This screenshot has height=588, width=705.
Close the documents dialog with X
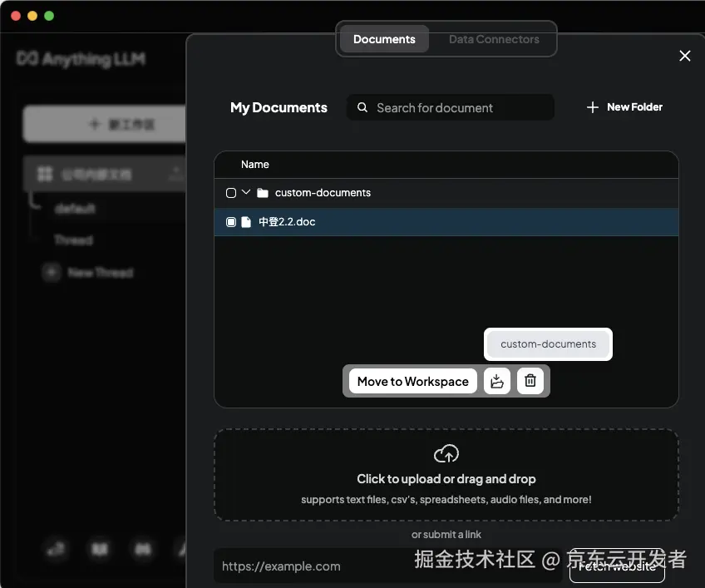(x=685, y=56)
